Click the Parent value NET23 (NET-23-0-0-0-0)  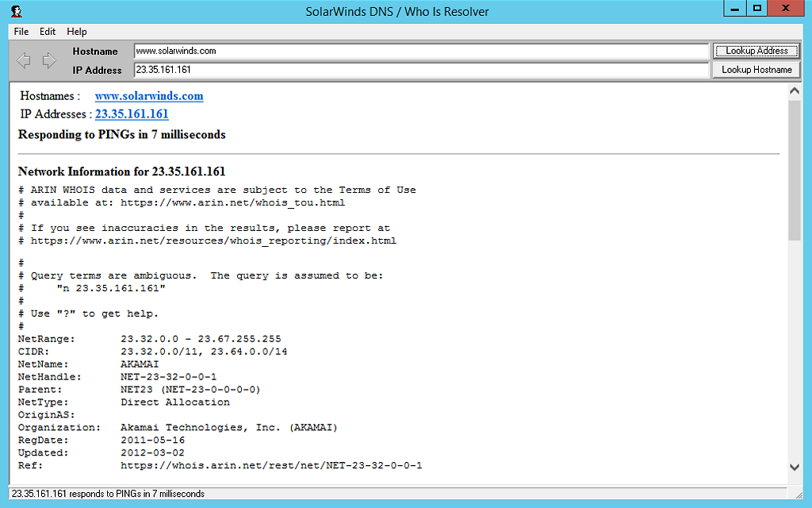(190, 389)
